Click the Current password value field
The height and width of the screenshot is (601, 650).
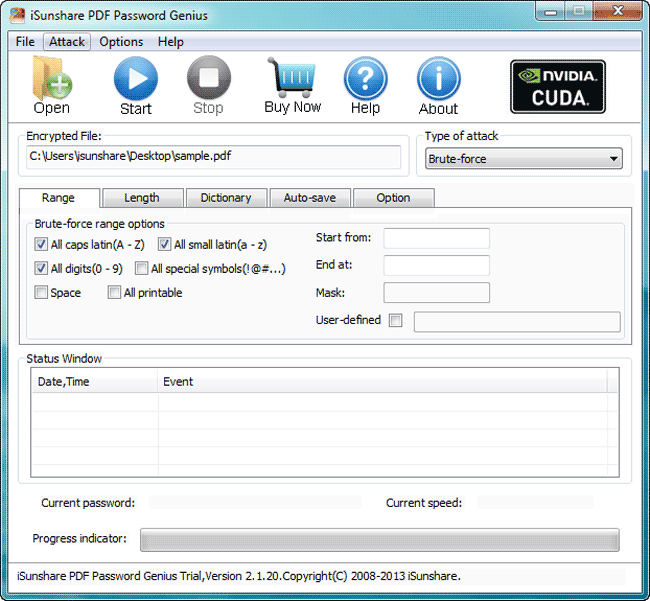pos(255,502)
